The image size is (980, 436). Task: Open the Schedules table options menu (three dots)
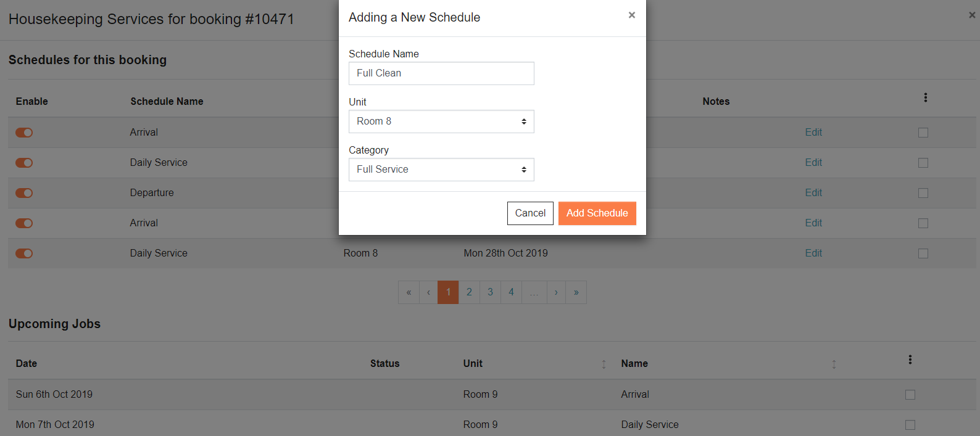point(925,97)
